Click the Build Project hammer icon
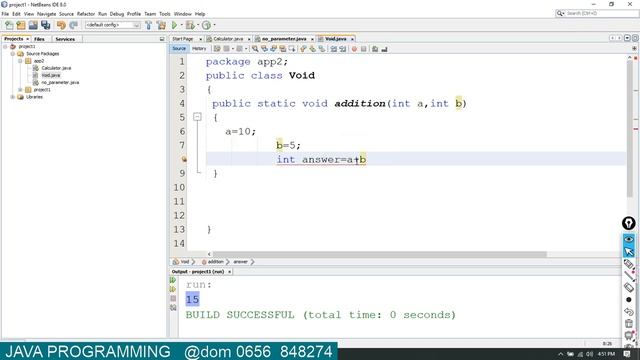The width and height of the screenshot is (640, 360). 149,25
